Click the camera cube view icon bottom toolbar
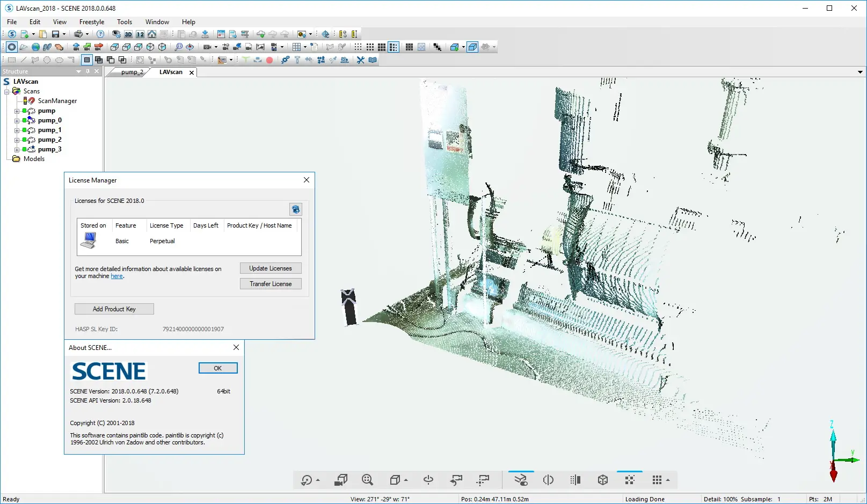The image size is (867, 504). 340,480
